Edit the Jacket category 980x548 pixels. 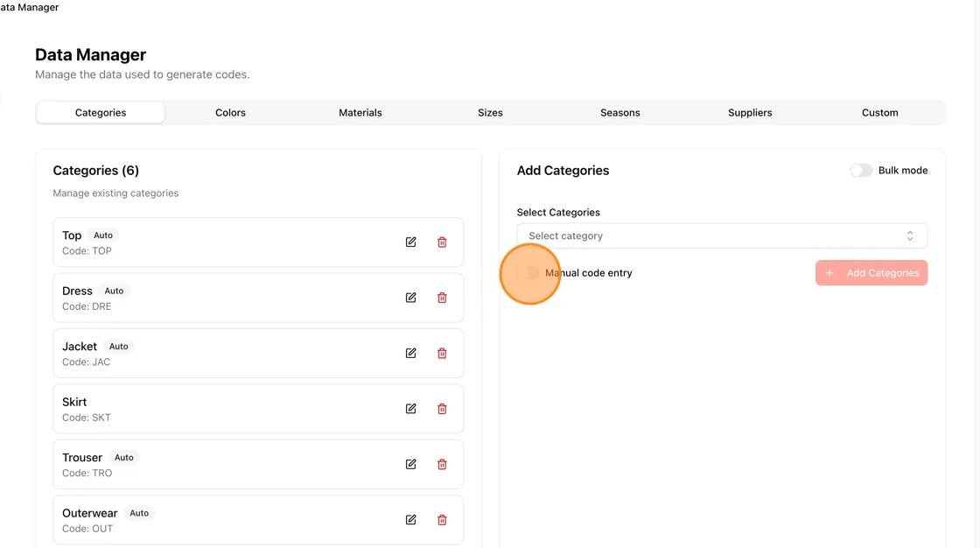[x=410, y=354]
